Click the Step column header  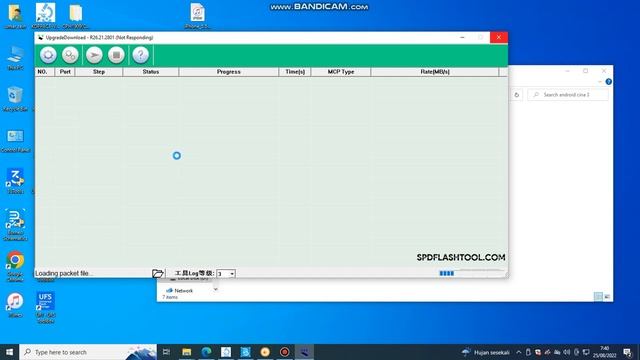[99, 72]
